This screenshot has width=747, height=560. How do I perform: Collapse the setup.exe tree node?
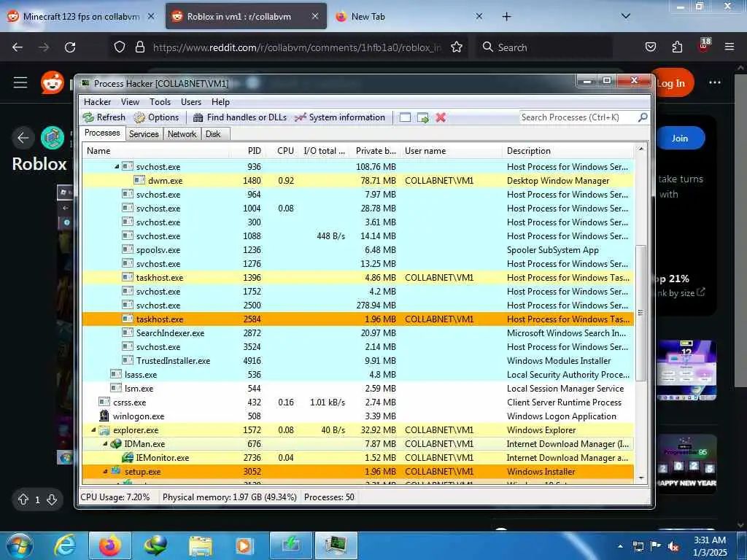(x=105, y=472)
